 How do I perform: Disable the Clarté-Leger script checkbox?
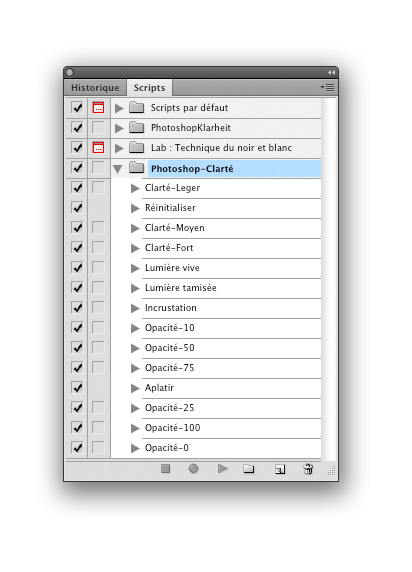(x=77, y=188)
